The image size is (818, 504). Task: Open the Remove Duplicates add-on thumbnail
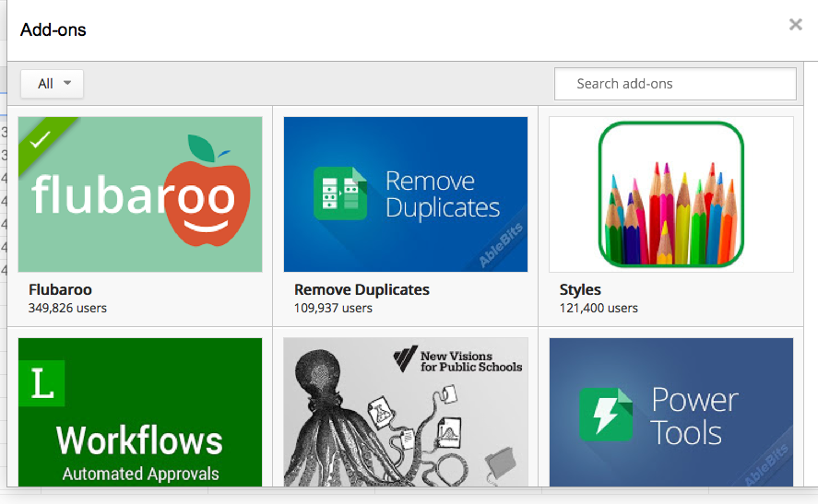pos(406,193)
